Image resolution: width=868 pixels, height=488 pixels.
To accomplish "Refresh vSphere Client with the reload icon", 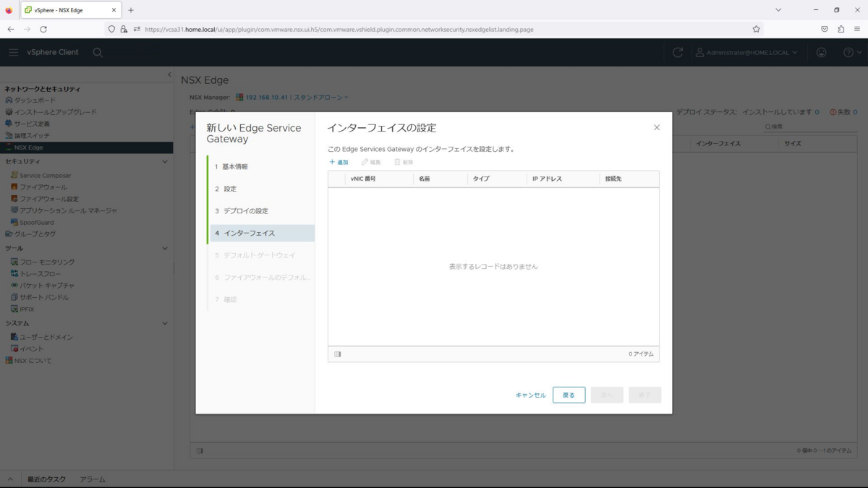I will tap(678, 52).
